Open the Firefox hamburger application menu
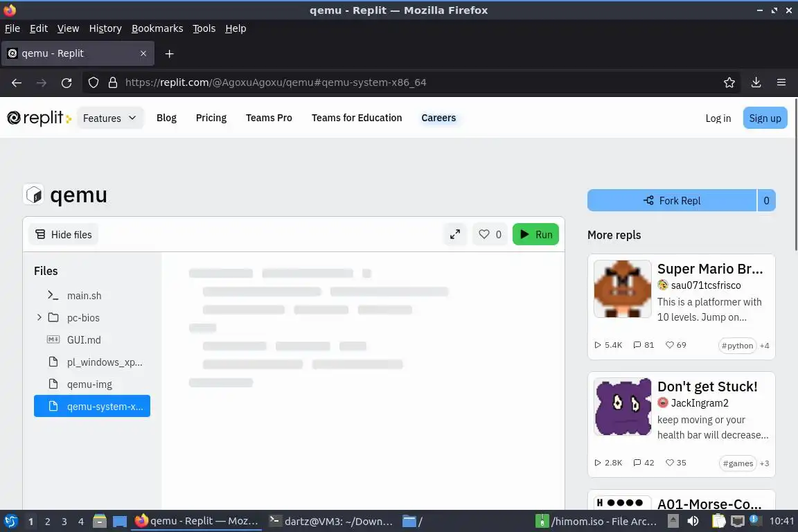Viewport: 798px width, 532px height. click(781, 82)
